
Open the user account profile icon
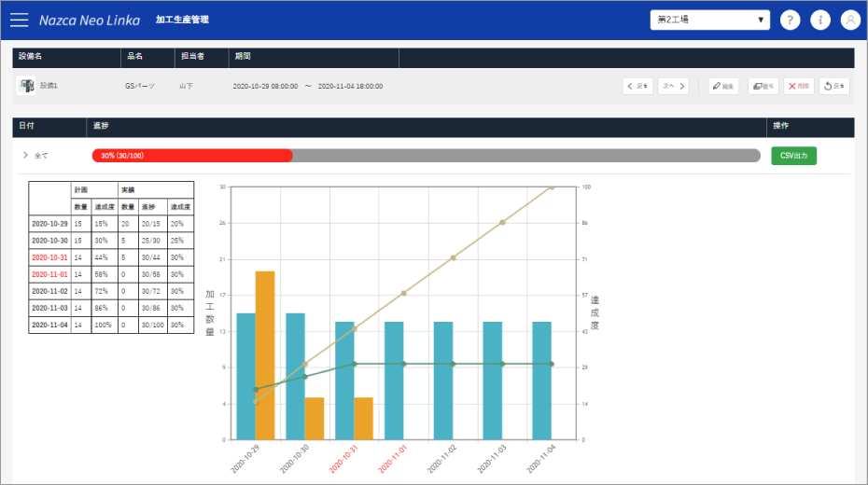click(x=850, y=20)
